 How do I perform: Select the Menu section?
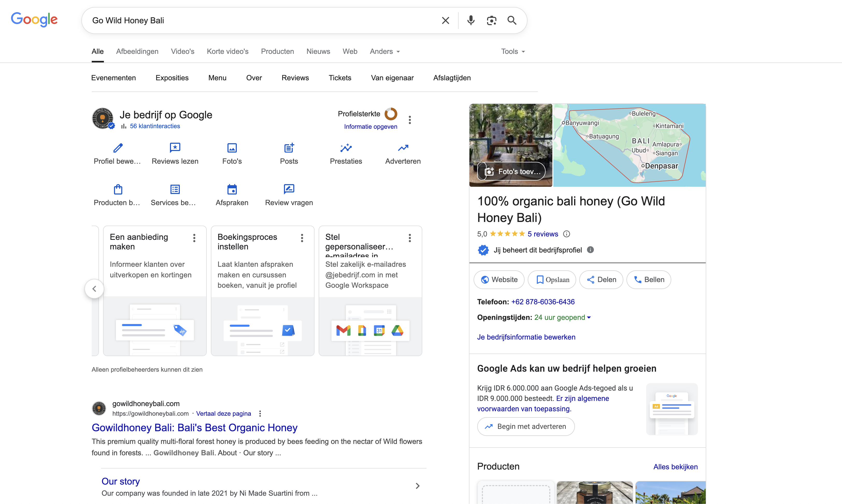(x=217, y=78)
